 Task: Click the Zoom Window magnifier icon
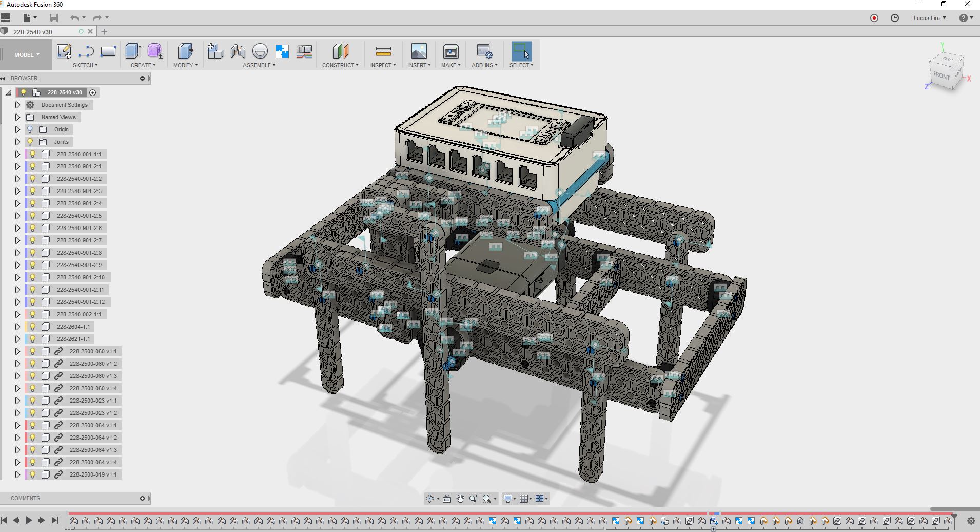[487, 498]
